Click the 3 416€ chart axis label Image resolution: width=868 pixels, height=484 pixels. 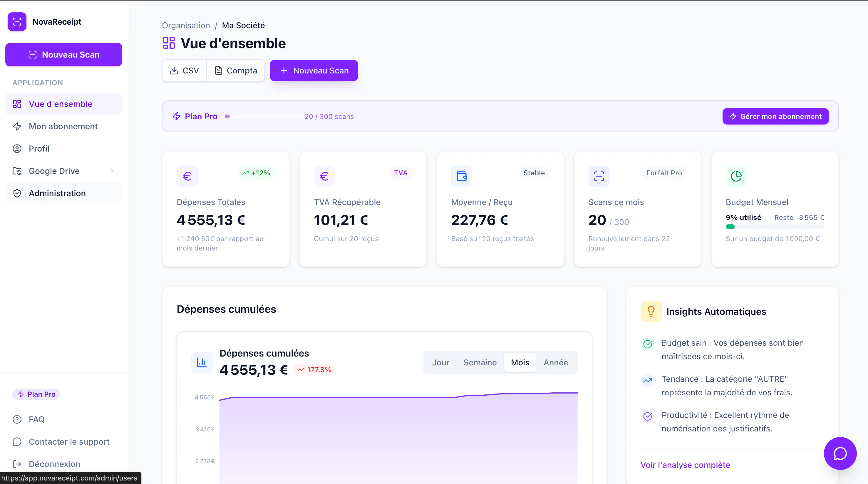(205, 429)
